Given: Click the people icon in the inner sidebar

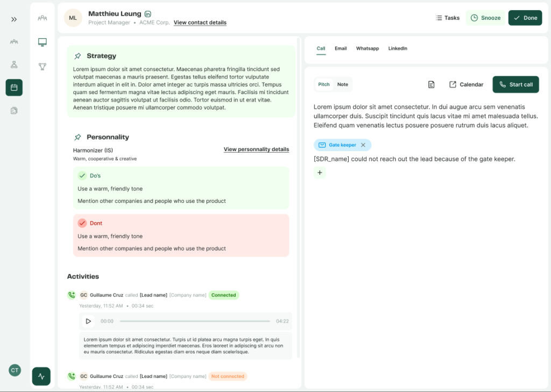Looking at the screenshot, I should [x=42, y=18].
